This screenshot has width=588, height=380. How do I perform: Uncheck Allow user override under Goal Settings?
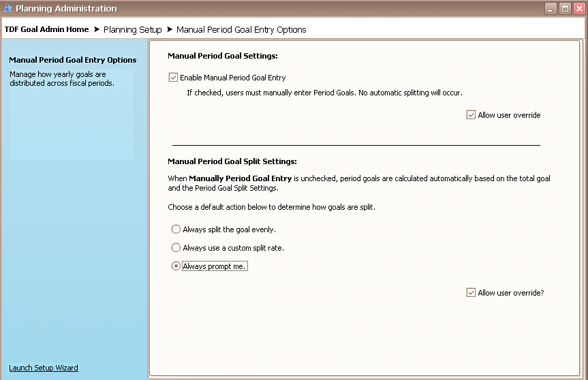pyautogui.click(x=471, y=115)
